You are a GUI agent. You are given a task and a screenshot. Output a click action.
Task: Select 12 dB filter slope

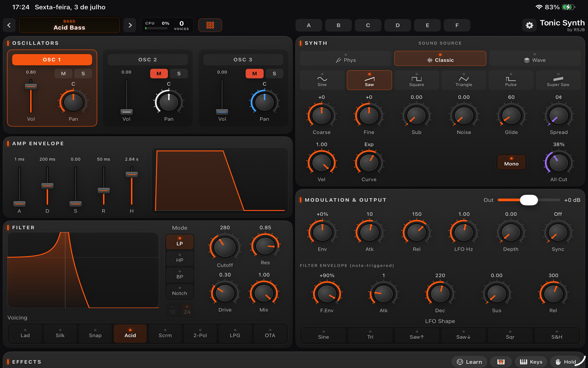173,310
